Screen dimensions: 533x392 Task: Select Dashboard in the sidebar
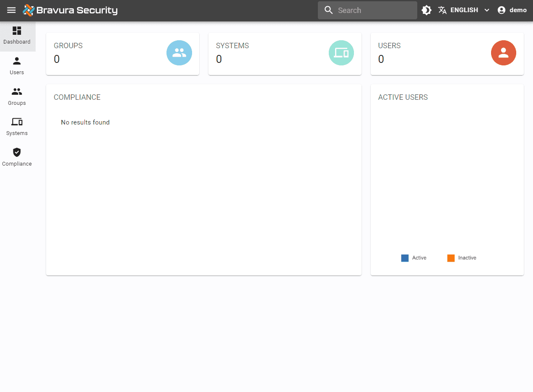(17, 36)
